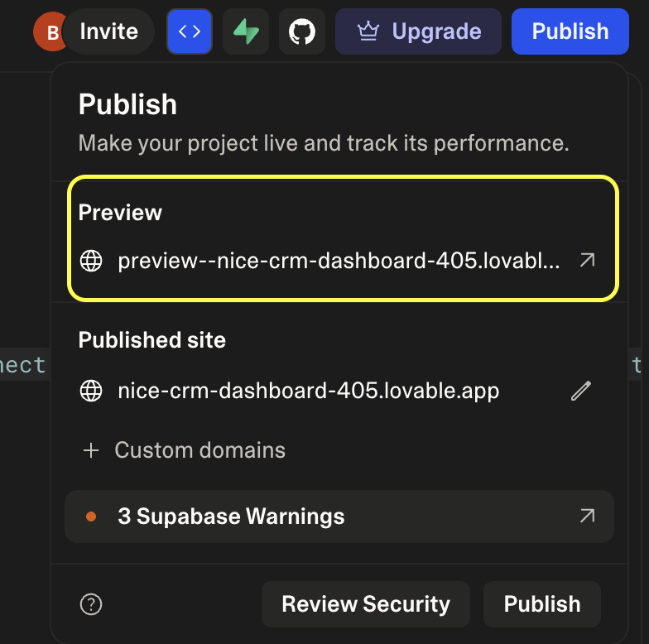Edit the published site URL pencil icon
The width and height of the screenshot is (649, 644).
(x=581, y=391)
